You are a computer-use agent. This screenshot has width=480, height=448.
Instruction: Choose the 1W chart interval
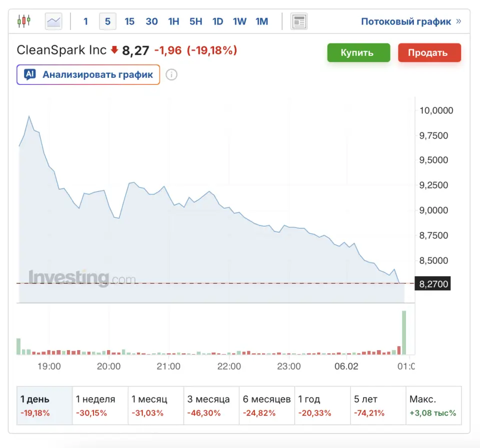pyautogui.click(x=239, y=21)
